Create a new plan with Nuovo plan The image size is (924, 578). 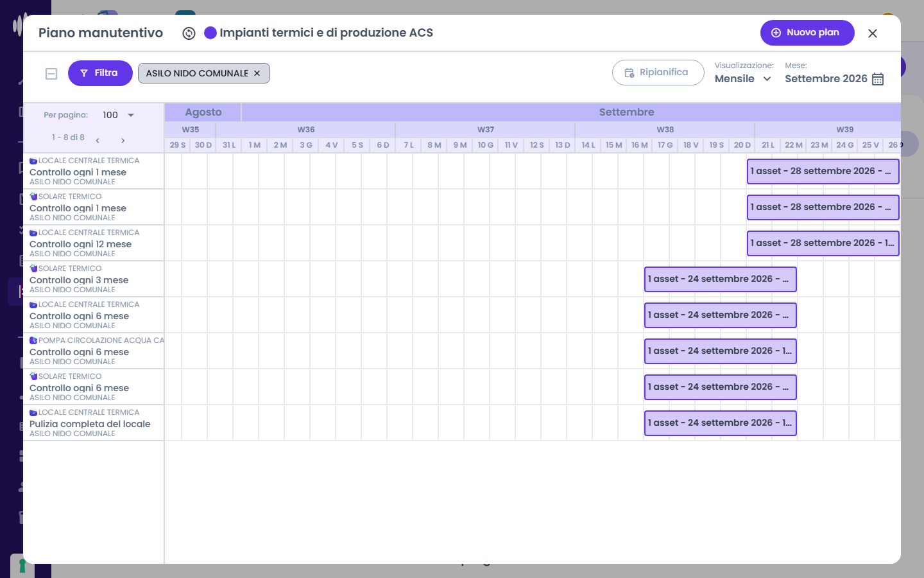[x=807, y=33]
